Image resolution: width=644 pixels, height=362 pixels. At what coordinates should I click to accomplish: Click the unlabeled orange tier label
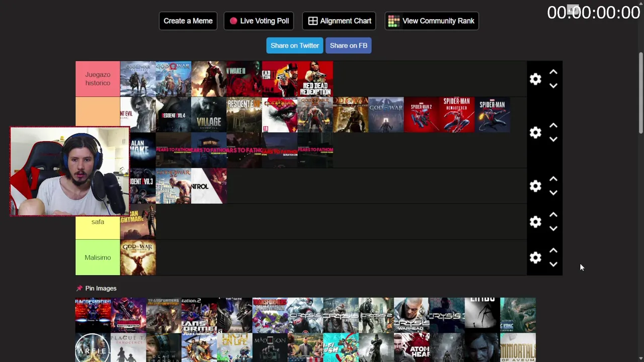point(98,112)
